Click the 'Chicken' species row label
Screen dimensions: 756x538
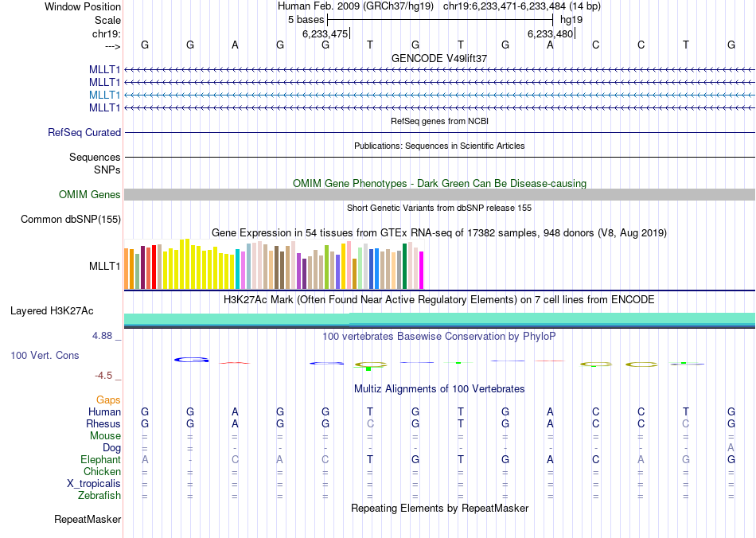point(102,471)
